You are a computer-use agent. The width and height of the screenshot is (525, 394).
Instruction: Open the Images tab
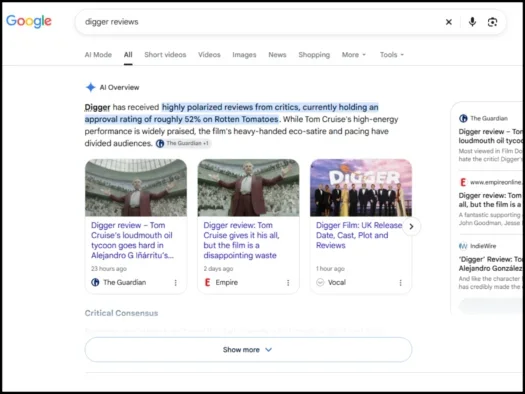[x=244, y=55]
